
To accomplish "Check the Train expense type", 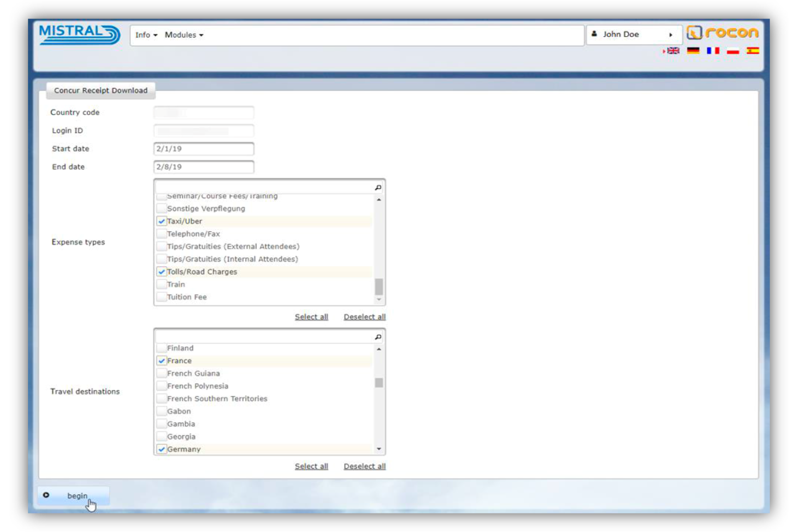I will coord(162,284).
